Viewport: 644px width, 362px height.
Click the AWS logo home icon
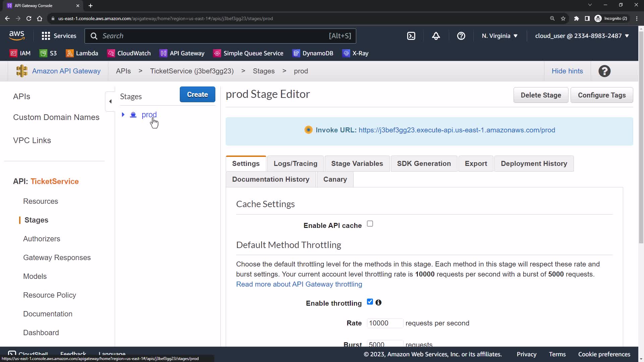pyautogui.click(x=17, y=36)
